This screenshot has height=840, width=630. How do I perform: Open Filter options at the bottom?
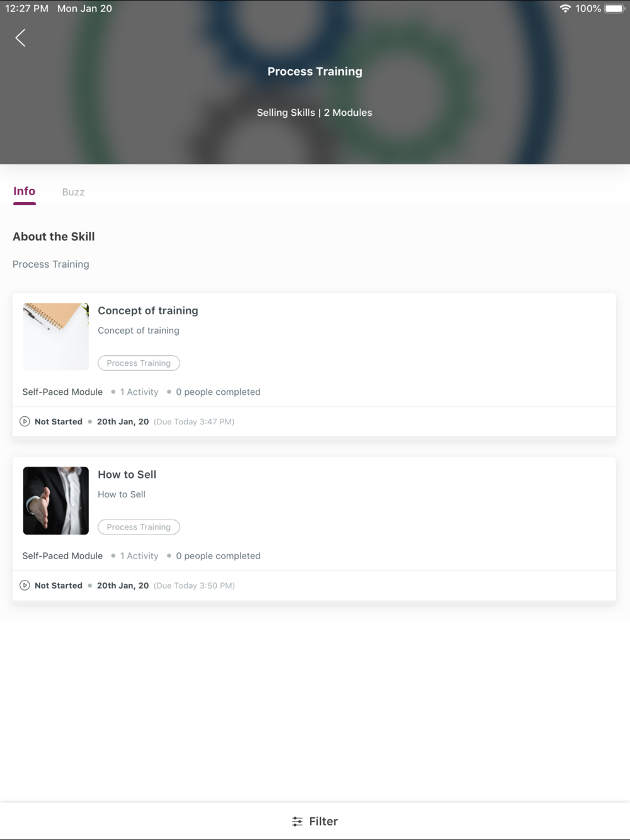(315, 821)
